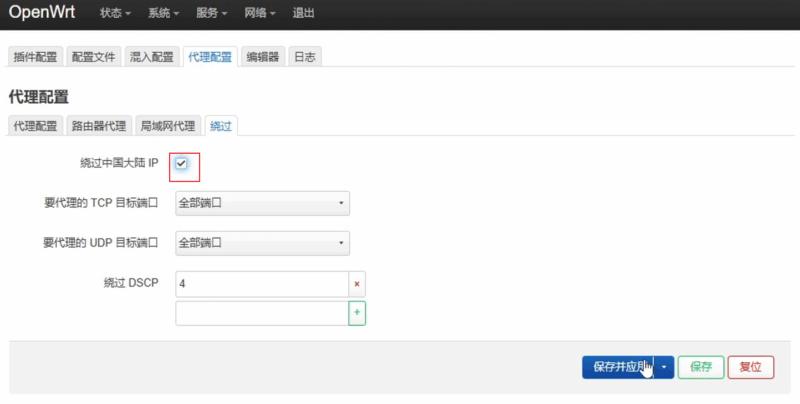Switch to the 配置文件 tab

tap(95, 57)
